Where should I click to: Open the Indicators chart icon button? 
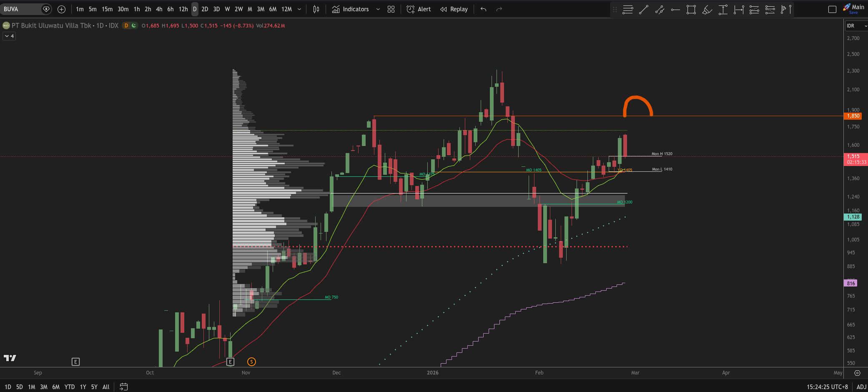coord(351,9)
